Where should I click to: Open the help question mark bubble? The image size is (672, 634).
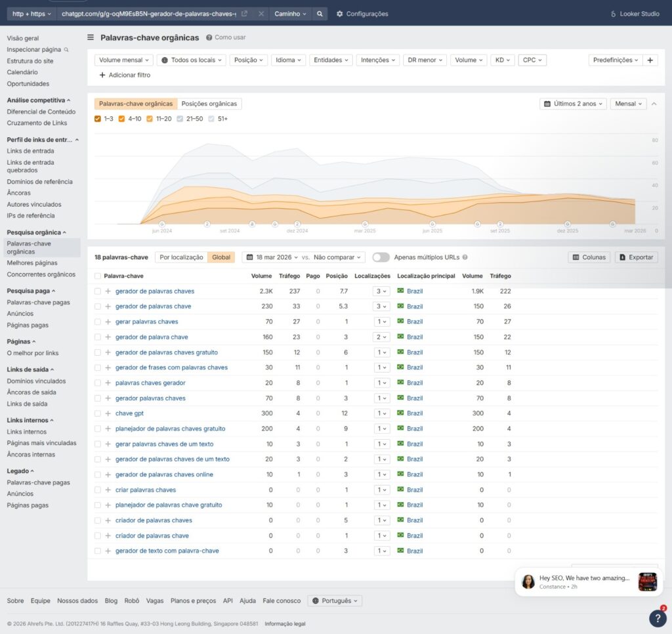pyautogui.click(x=658, y=618)
